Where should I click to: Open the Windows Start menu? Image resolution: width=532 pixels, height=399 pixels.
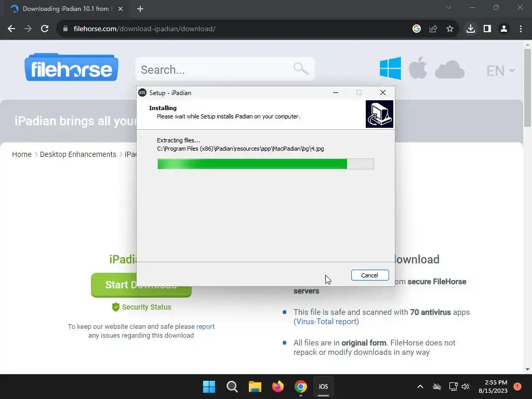(x=209, y=387)
